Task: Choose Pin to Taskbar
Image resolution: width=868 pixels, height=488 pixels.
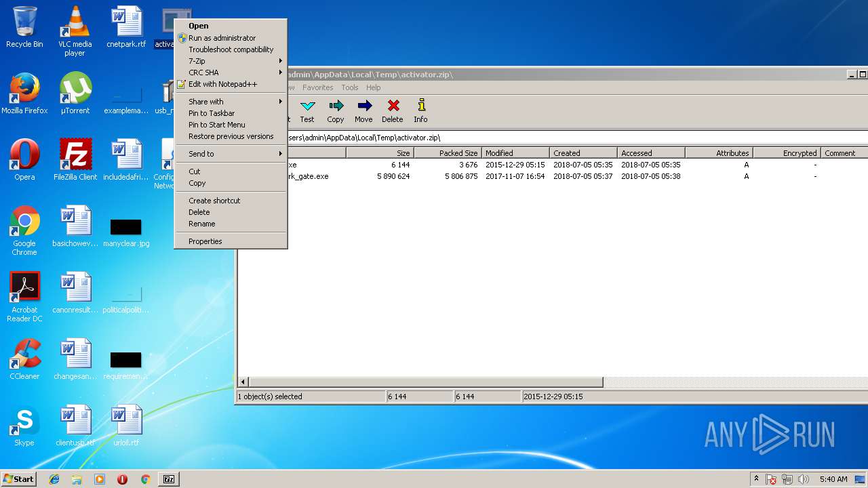Action: (x=231, y=113)
